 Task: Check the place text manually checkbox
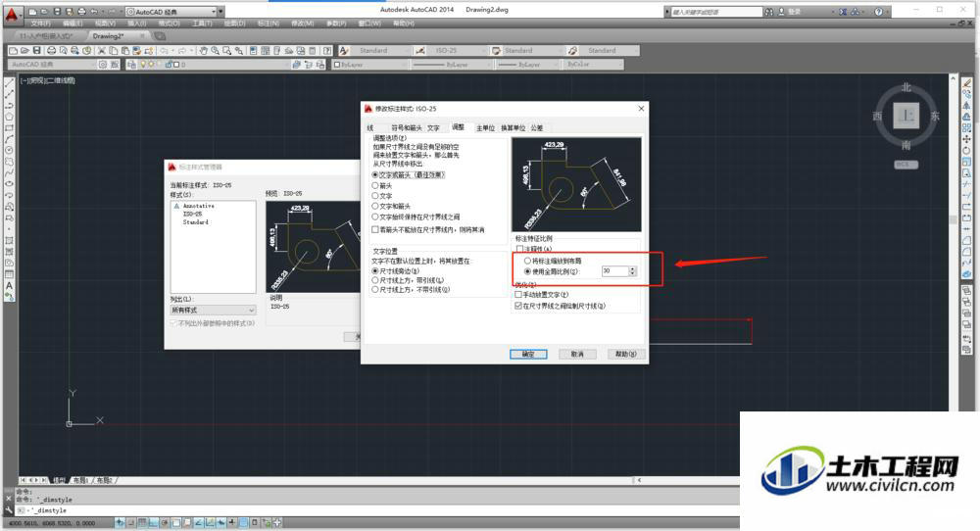click(x=518, y=294)
